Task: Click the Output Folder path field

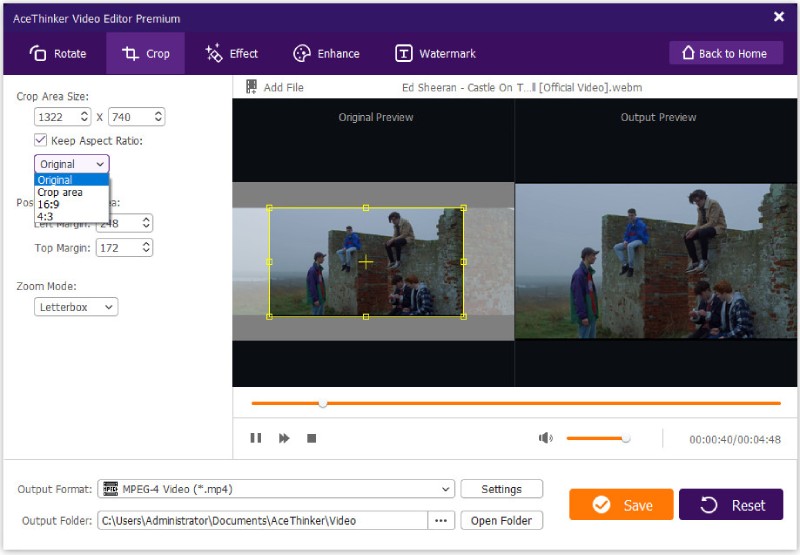Action: (262, 520)
